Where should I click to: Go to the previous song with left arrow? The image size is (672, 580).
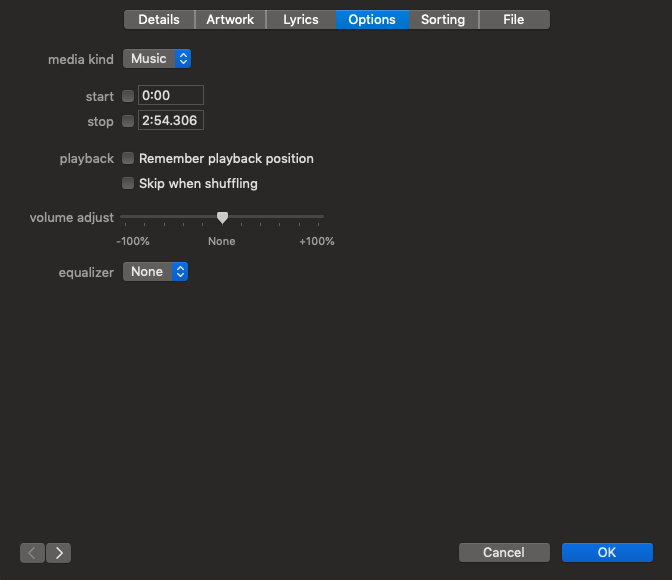[32, 552]
